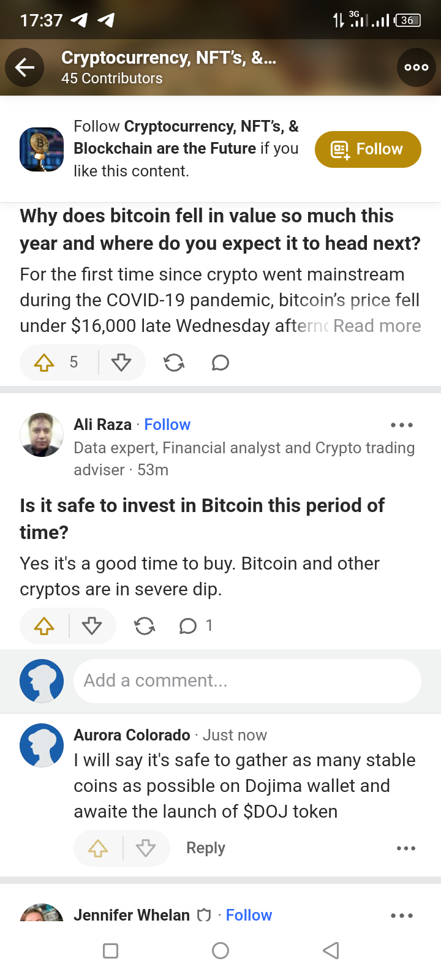Tap the back arrow in header
This screenshot has height=980, width=441.
tap(24, 67)
